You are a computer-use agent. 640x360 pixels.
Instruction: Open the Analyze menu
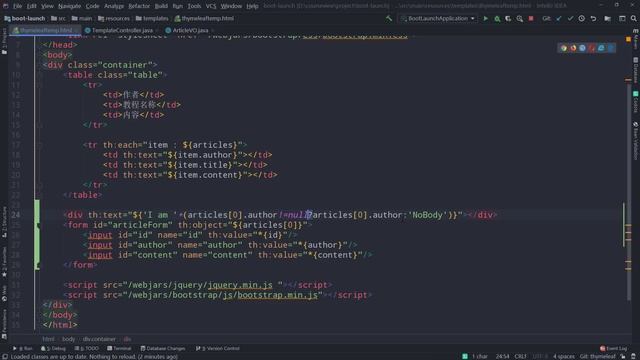point(114,6)
